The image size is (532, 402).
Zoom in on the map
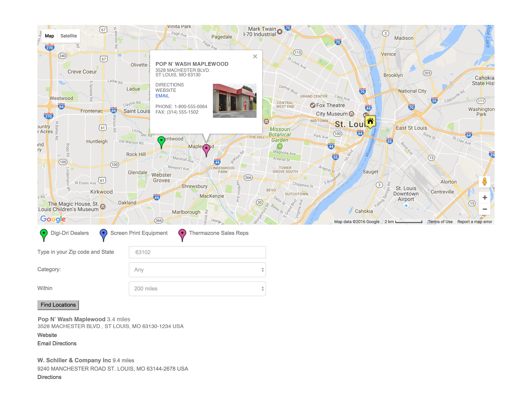(485, 198)
